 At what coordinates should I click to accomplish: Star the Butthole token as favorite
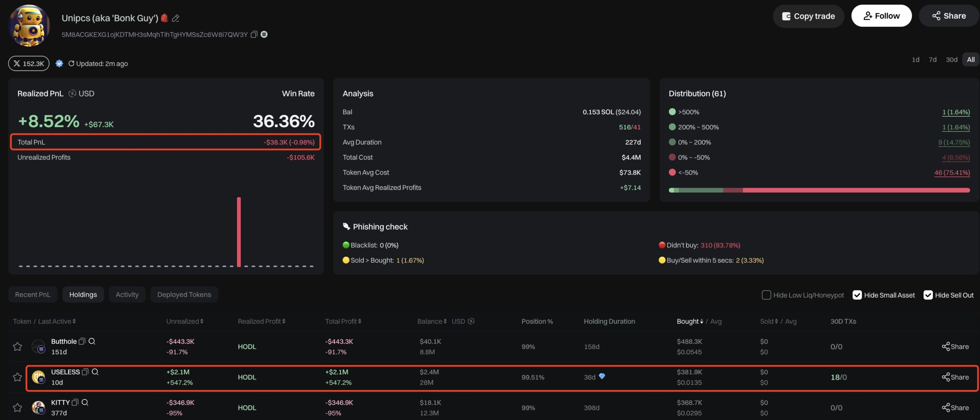pos(17,346)
